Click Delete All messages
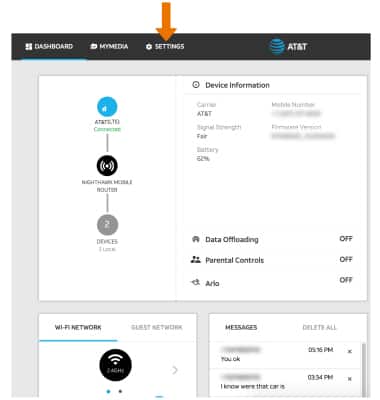 click(319, 327)
